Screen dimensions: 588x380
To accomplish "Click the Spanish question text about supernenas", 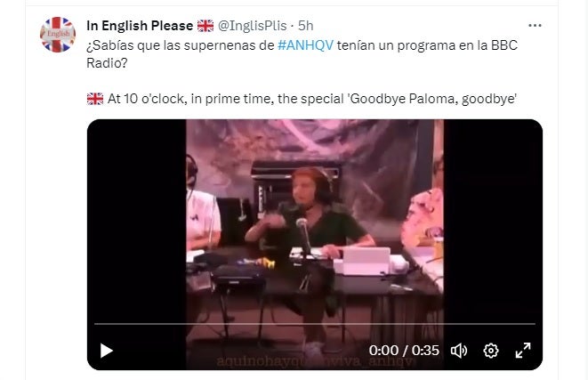I will pyautogui.click(x=302, y=54).
